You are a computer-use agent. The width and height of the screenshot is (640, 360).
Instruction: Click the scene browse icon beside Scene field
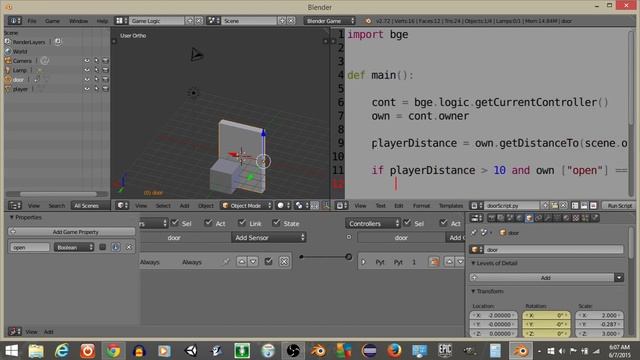(x=212, y=20)
